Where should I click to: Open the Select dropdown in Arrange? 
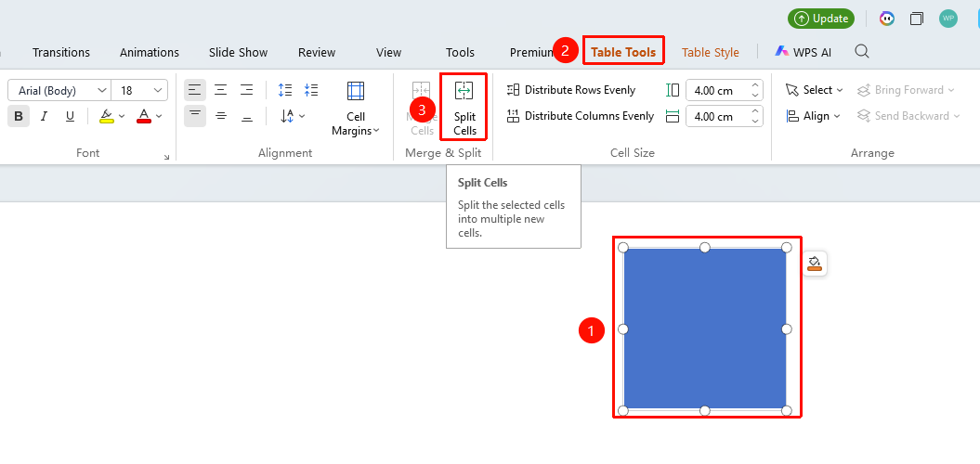click(815, 90)
